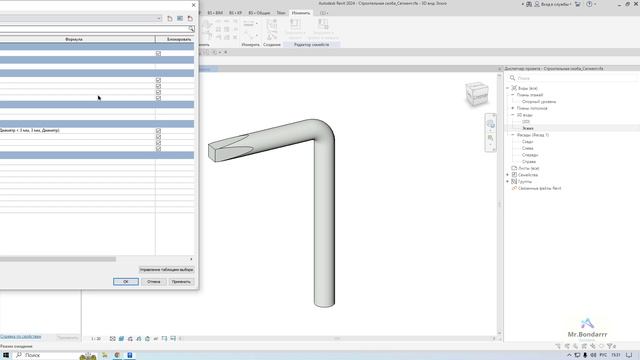The image size is (640, 360).
Task: Click the rename type icon in dialog
Action: 180,18
